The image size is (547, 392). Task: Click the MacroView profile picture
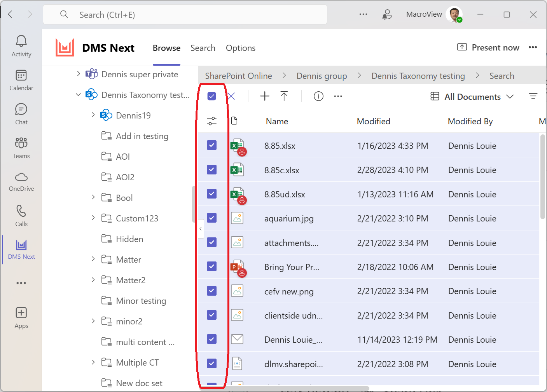coord(454,14)
